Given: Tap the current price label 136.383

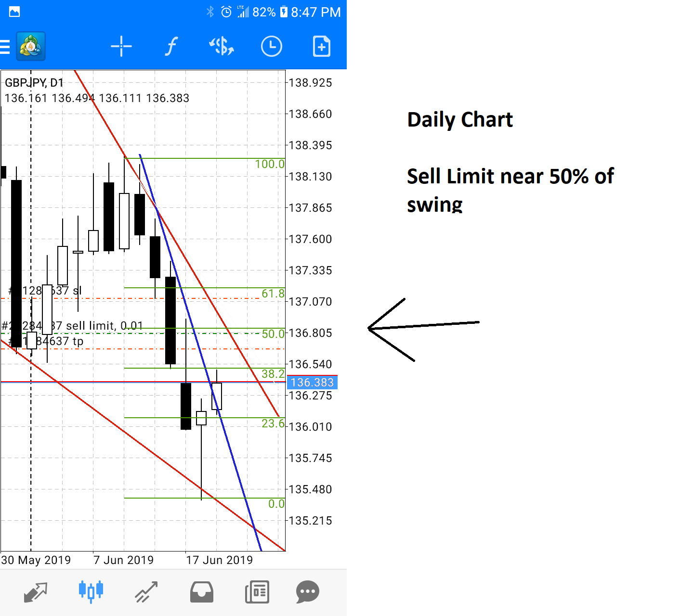Looking at the screenshot, I should coord(312,383).
